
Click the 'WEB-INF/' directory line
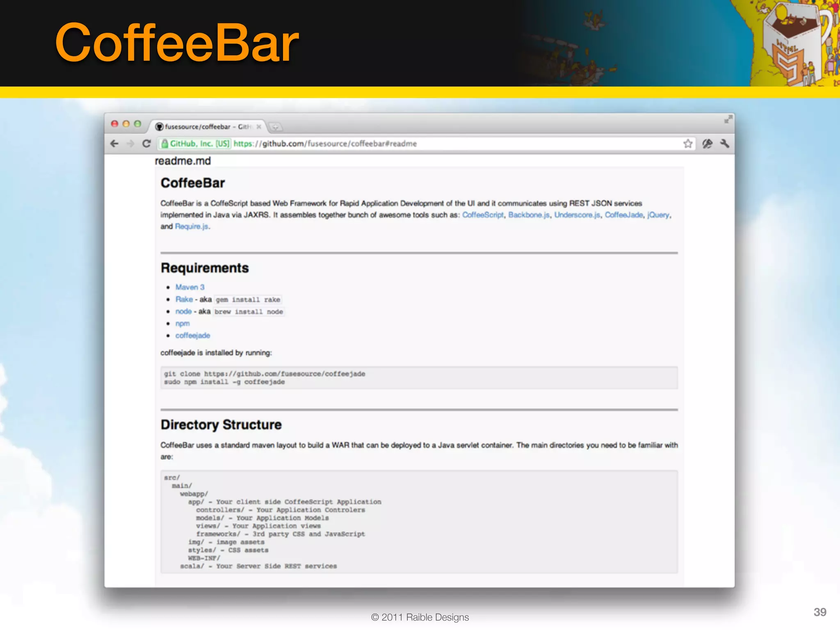[204, 558]
